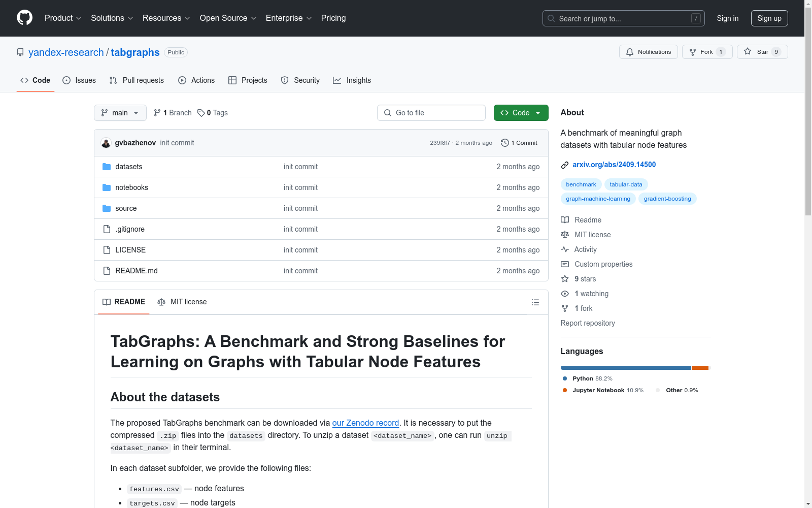Screen dimensions: 812x508
Task: Click the graph-machine-learning topic tag
Action: coord(598,199)
